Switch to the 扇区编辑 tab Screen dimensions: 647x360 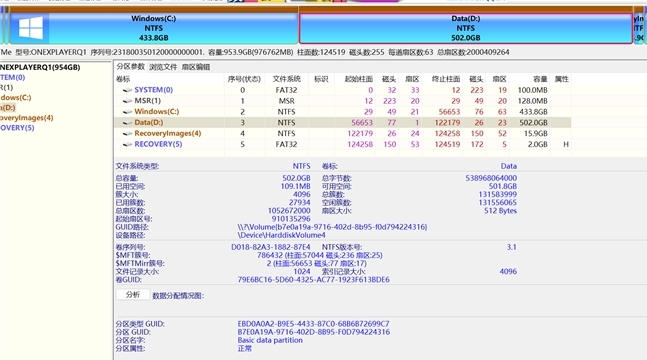pos(196,67)
